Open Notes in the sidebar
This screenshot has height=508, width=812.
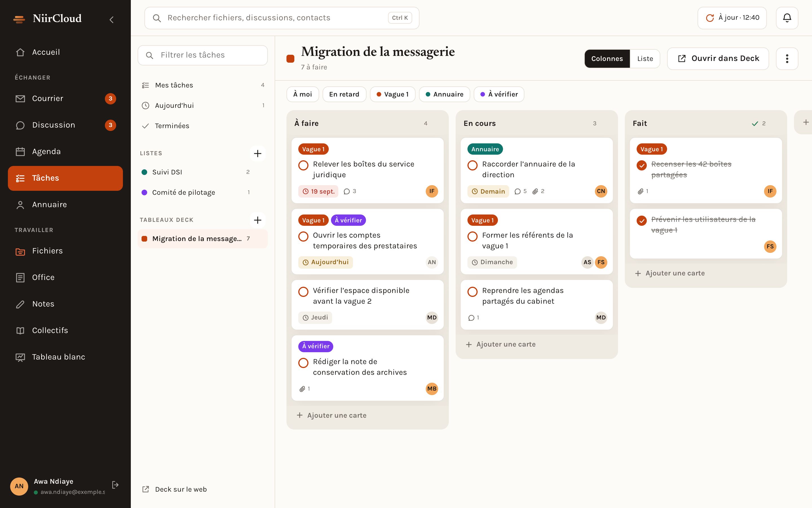65,304
